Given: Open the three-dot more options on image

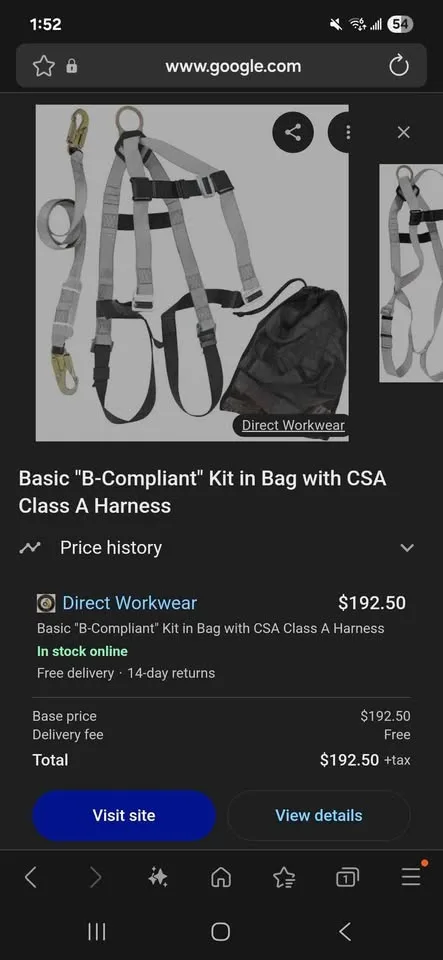Looking at the screenshot, I should click(341, 132).
